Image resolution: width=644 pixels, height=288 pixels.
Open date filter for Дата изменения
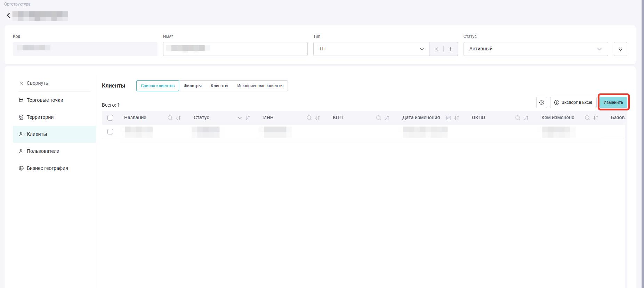[x=448, y=118]
